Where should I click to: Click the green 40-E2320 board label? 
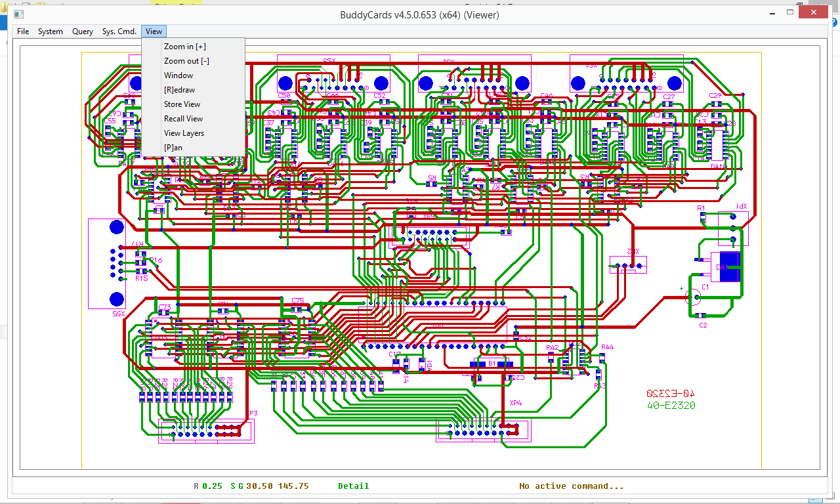(x=671, y=406)
